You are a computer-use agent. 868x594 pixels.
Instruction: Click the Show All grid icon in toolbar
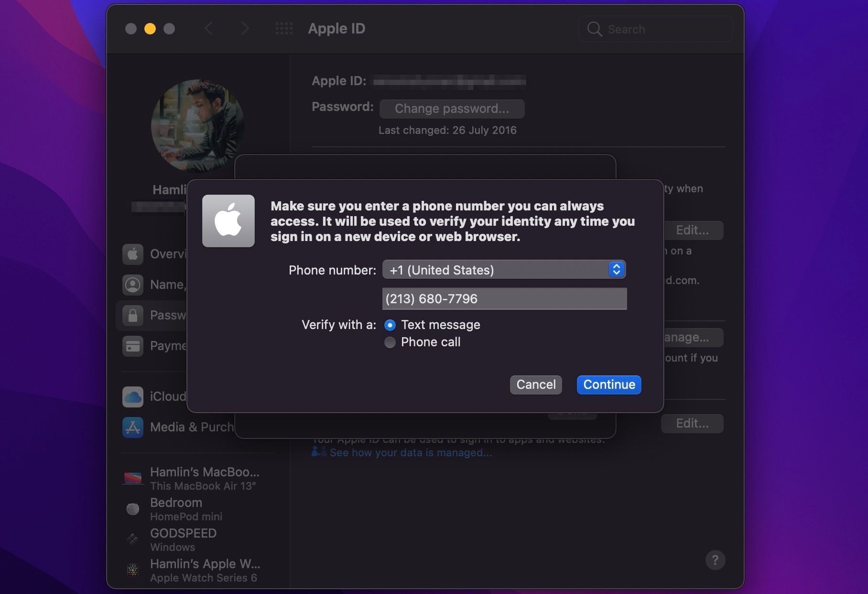284,28
